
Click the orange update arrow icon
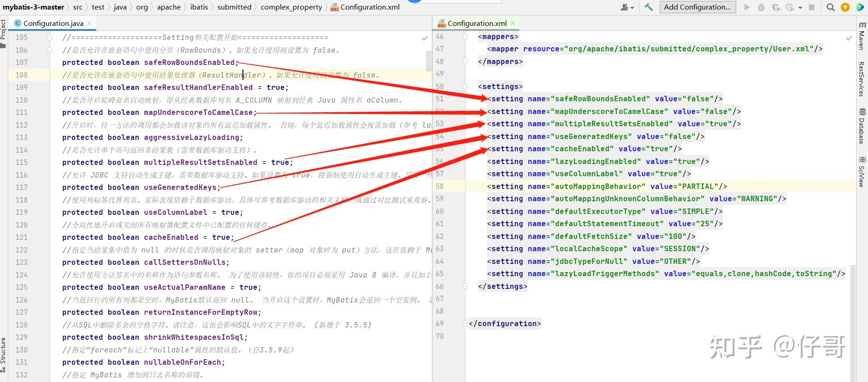tap(845, 7)
